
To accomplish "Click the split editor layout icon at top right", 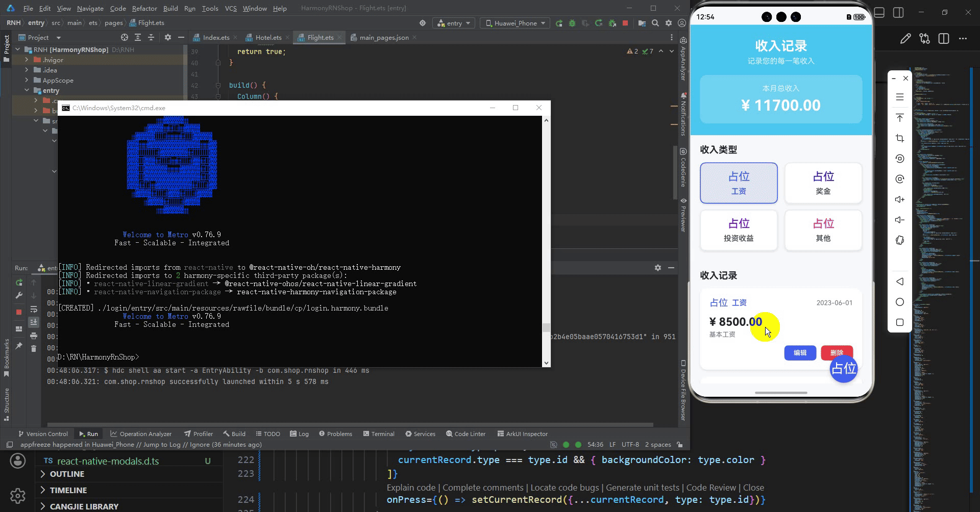I will coord(944,39).
